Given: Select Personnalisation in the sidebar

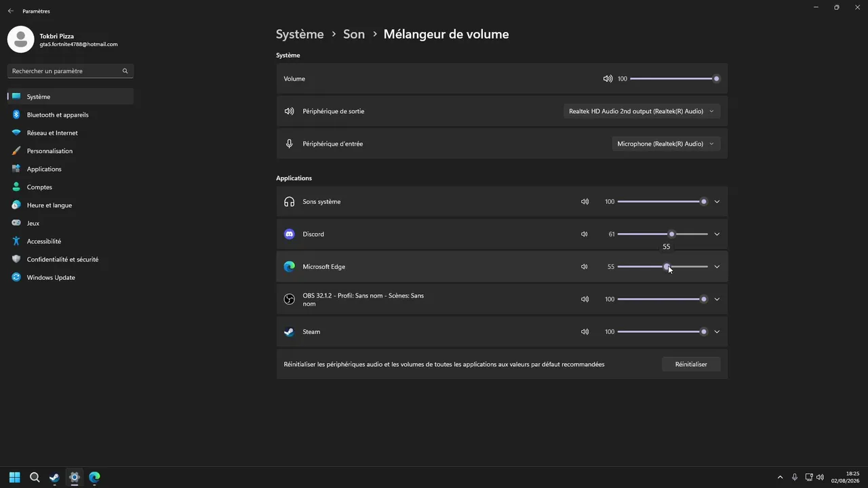Looking at the screenshot, I should (x=71, y=151).
